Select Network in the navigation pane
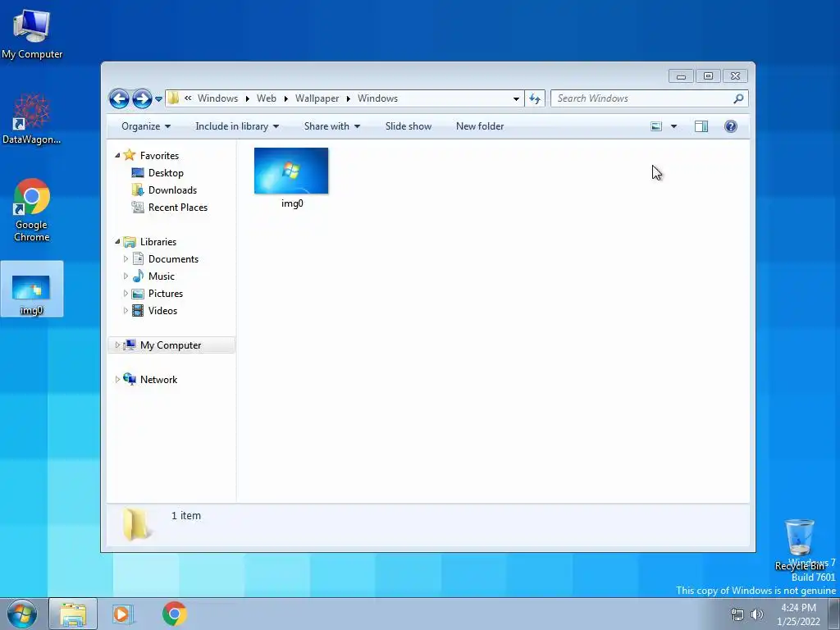The height and width of the screenshot is (630, 840). point(158,379)
